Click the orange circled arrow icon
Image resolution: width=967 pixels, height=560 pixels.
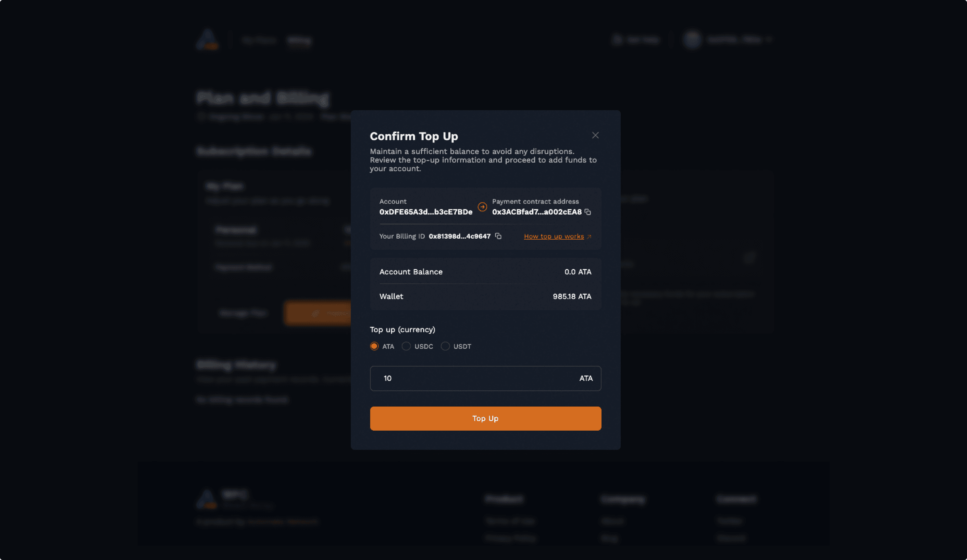(x=482, y=207)
